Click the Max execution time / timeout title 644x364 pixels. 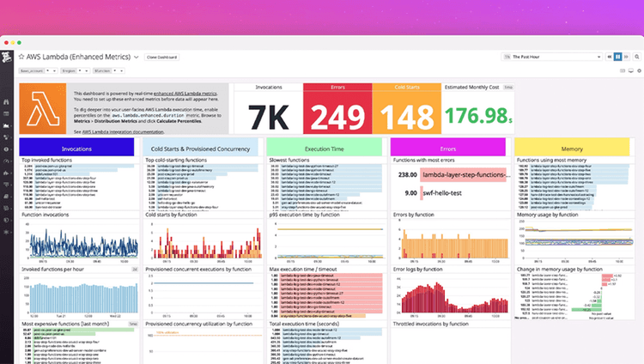click(303, 269)
